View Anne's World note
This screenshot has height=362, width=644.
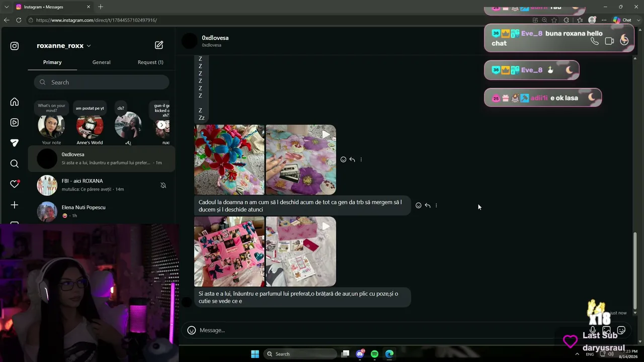click(90, 124)
